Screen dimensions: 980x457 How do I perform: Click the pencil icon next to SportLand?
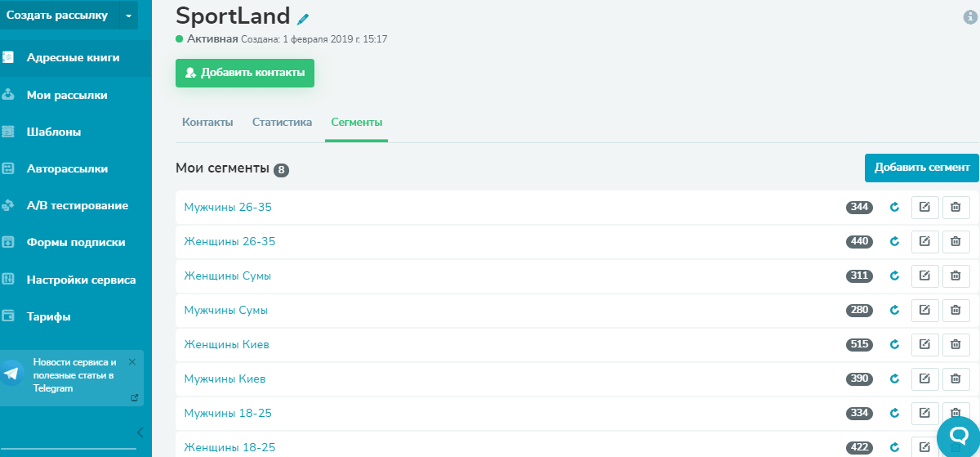[304, 18]
